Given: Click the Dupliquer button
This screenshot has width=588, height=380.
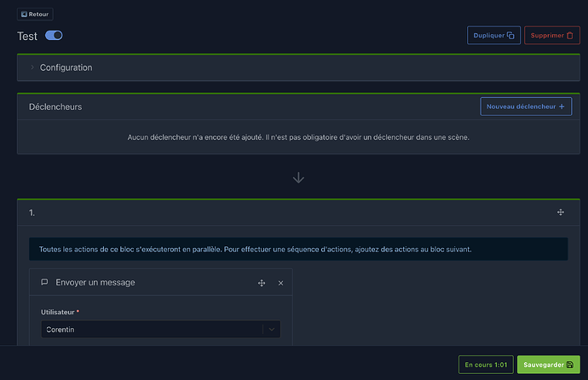Looking at the screenshot, I should [x=493, y=35].
